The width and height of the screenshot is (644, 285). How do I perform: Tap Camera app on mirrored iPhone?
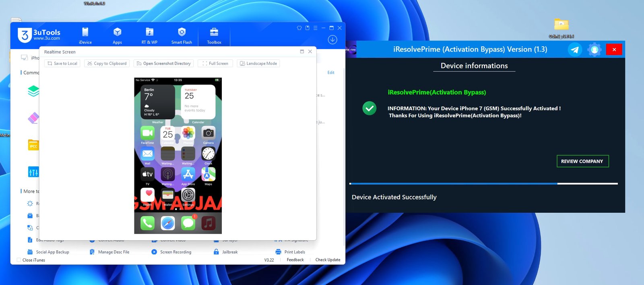208,133
